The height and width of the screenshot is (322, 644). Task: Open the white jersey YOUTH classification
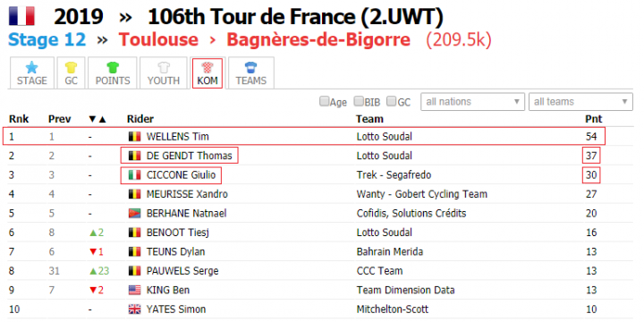point(164,73)
